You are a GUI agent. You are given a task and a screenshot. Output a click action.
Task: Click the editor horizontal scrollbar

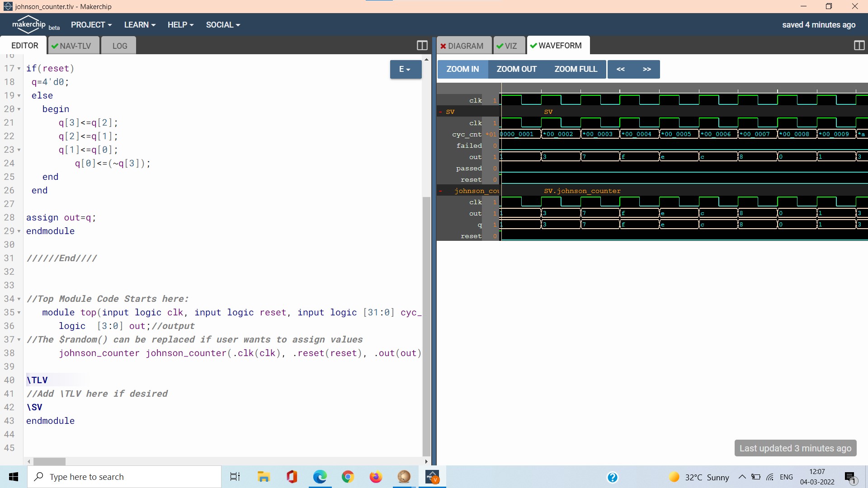pyautogui.click(x=49, y=461)
